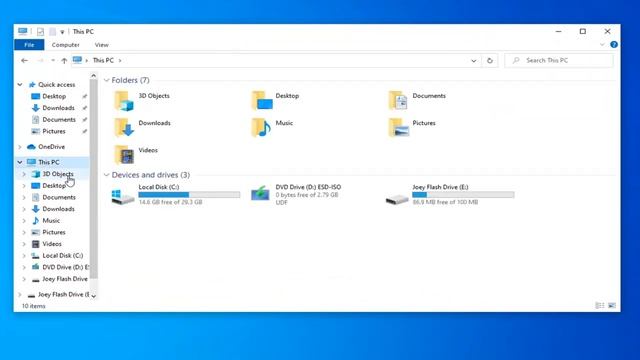Minimize the This PC window
The height and width of the screenshot is (360, 640).
558,31
